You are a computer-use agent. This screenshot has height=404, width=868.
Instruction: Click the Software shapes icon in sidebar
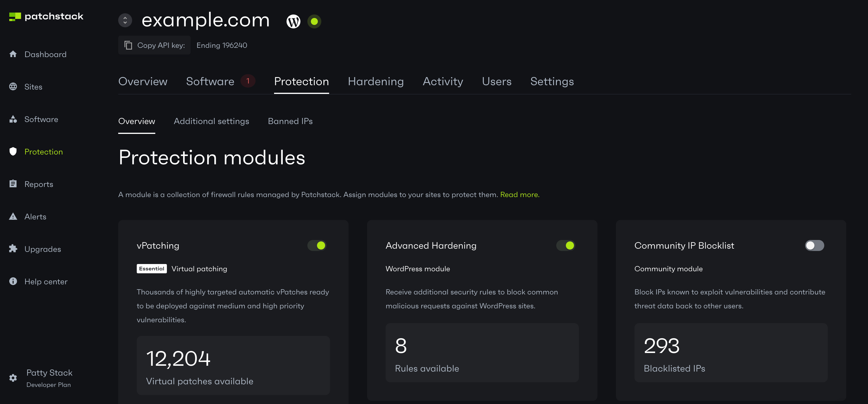pyautogui.click(x=13, y=119)
